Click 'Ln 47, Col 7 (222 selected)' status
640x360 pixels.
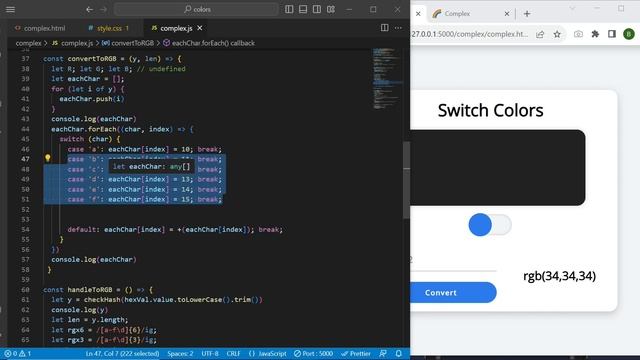pyautogui.click(x=122, y=353)
